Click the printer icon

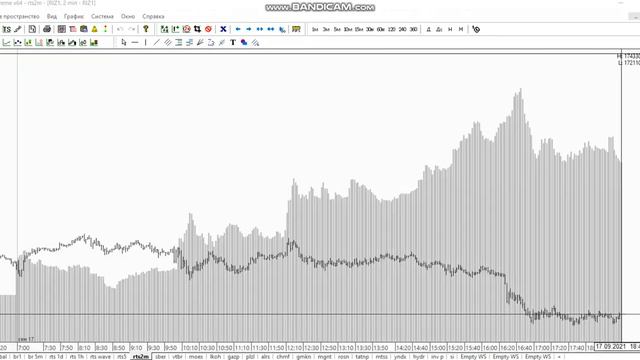point(47,29)
